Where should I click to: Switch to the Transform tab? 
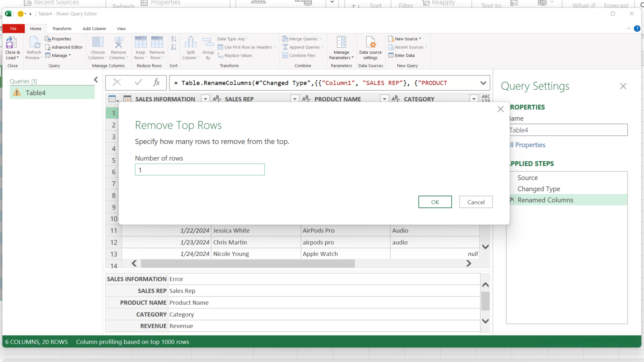point(62,29)
